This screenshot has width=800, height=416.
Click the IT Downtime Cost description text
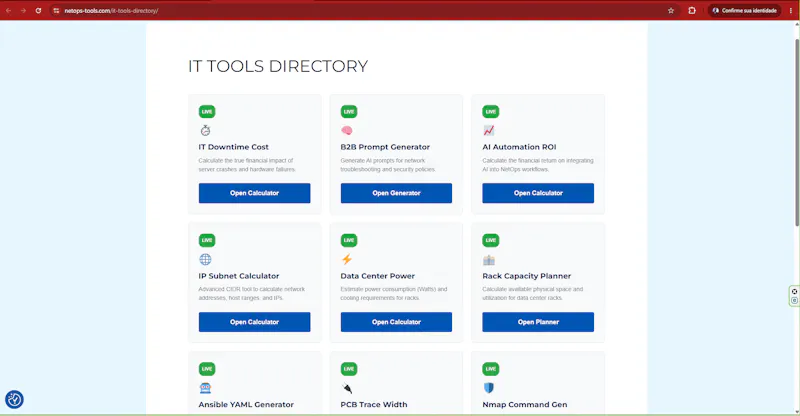pos(247,165)
